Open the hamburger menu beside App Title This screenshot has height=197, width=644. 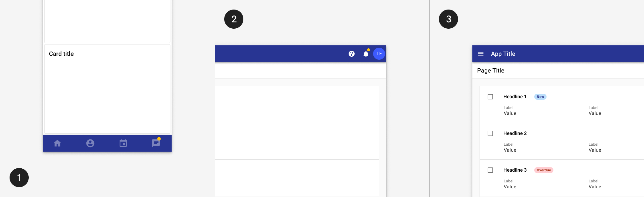pos(481,54)
